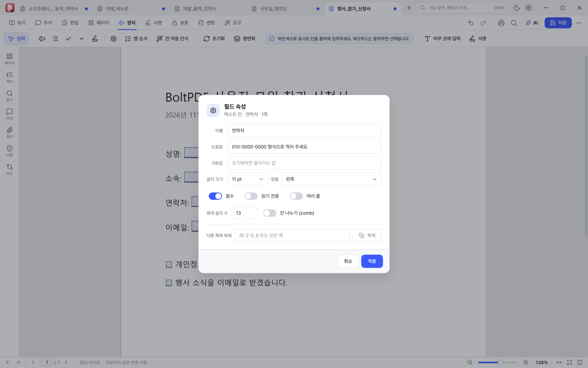Screen dimensions: 588x368
Task: Open the AI assistant button
Action: [x=531, y=23]
